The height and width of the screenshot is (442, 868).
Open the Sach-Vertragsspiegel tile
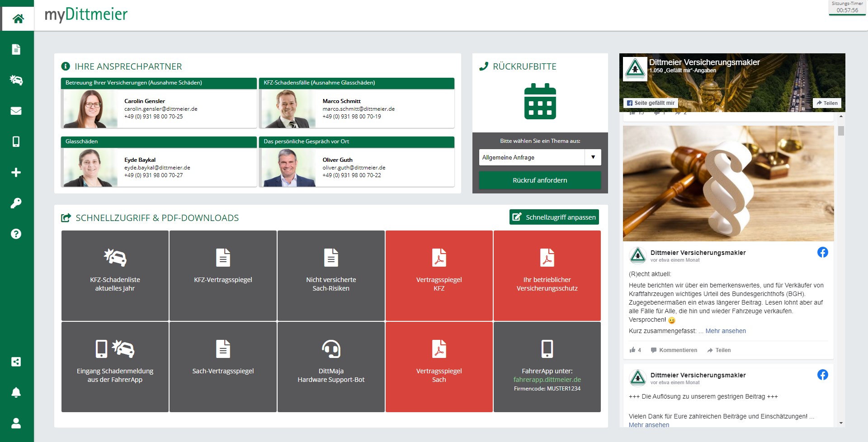pyautogui.click(x=223, y=367)
